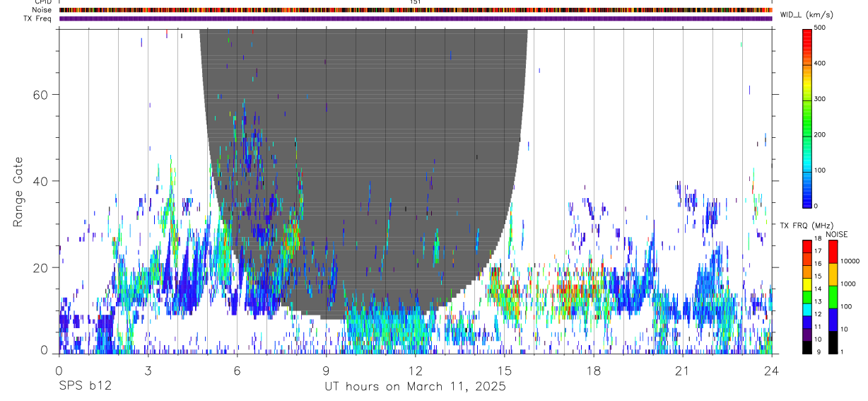Click the red top segment of TX FRQ colorbar

tap(807, 246)
